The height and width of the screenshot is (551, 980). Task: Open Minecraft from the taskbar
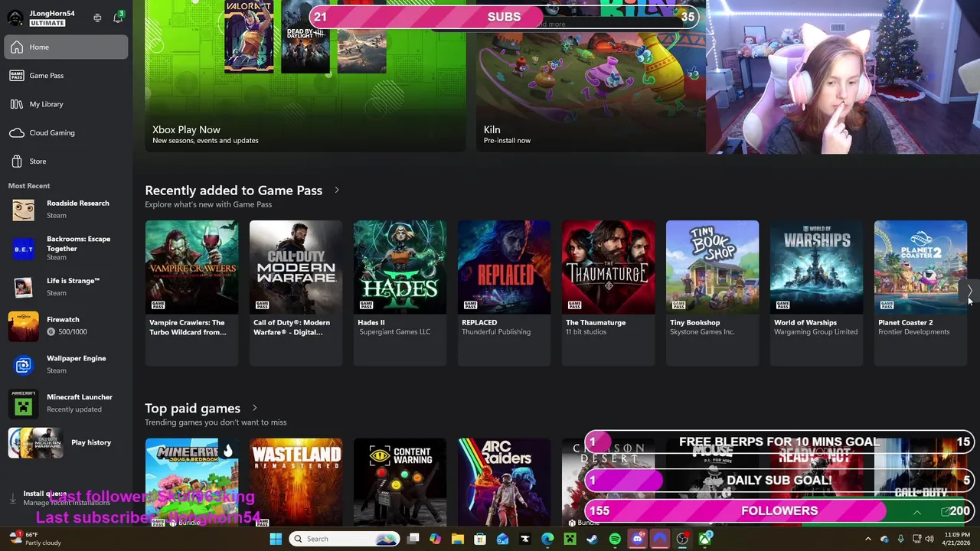coord(570,539)
